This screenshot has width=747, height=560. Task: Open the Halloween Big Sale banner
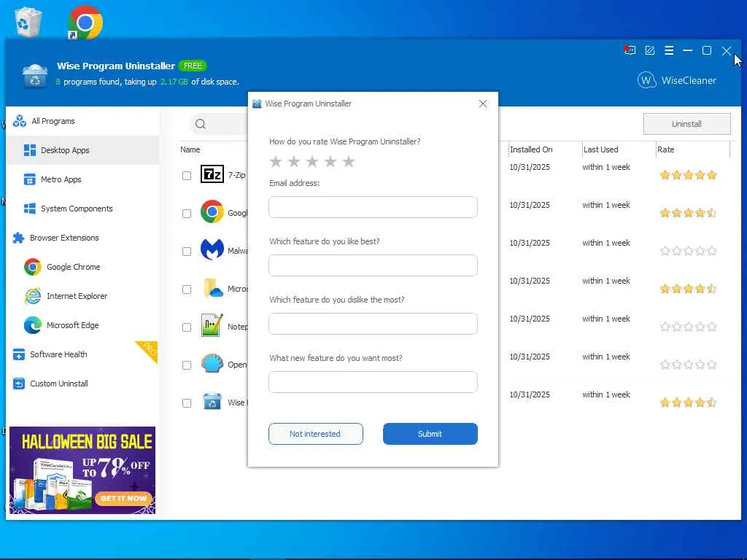[x=82, y=470]
